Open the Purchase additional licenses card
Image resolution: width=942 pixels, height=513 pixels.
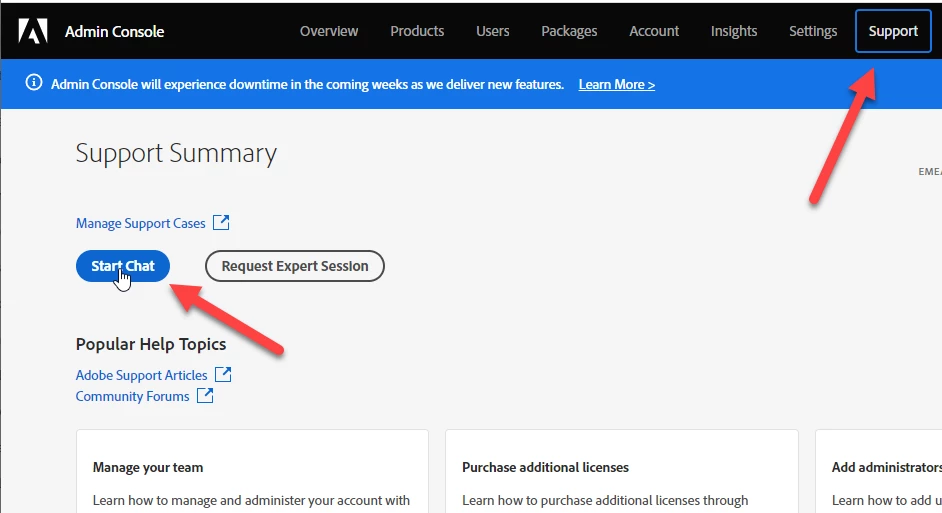point(622,471)
